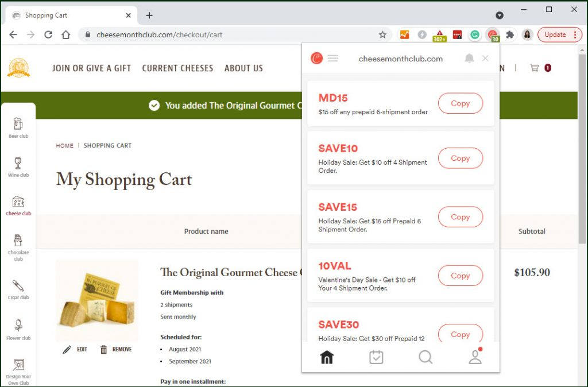
Task: Open a new browser tab
Action: (149, 16)
